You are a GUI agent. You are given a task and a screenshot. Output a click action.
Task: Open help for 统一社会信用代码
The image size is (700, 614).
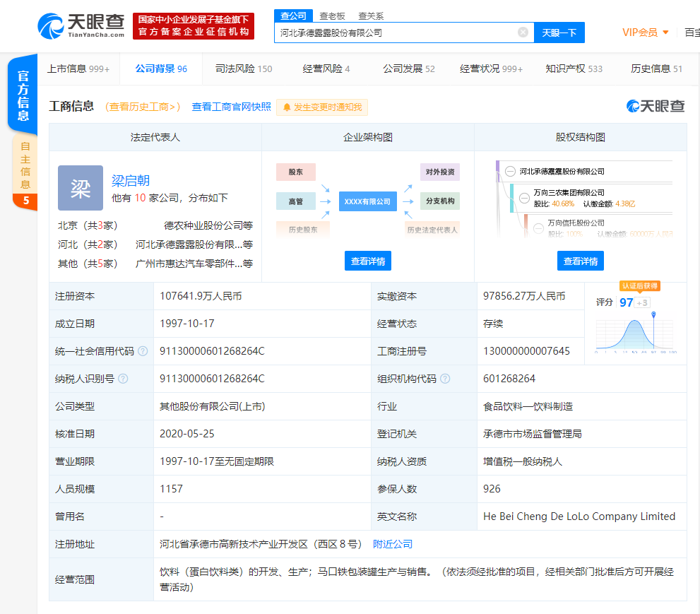(x=143, y=351)
